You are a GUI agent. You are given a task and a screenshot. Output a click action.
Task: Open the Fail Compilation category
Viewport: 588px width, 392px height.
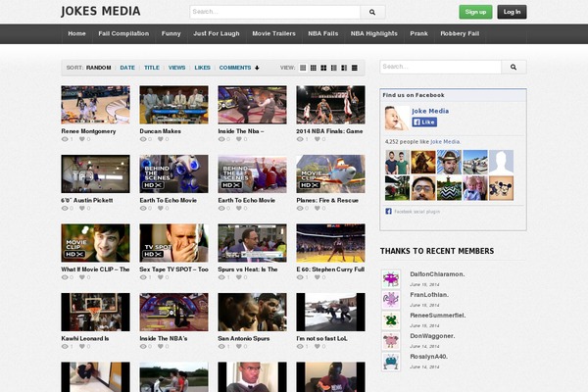(123, 33)
